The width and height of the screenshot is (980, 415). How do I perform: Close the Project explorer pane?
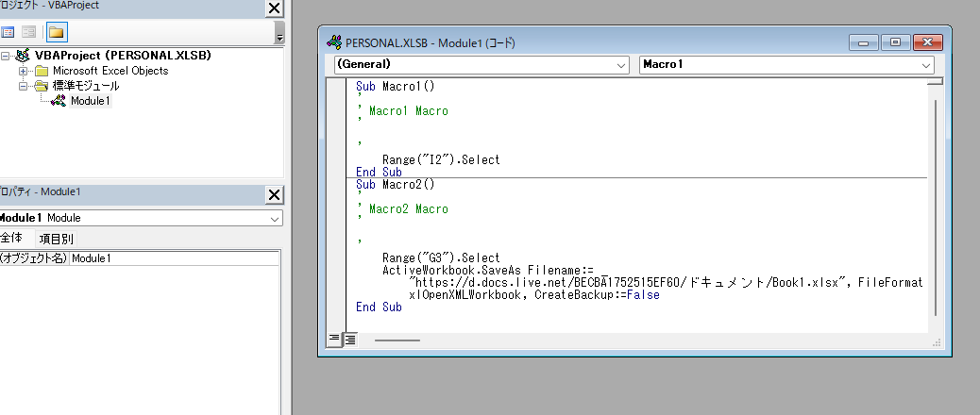tap(274, 9)
